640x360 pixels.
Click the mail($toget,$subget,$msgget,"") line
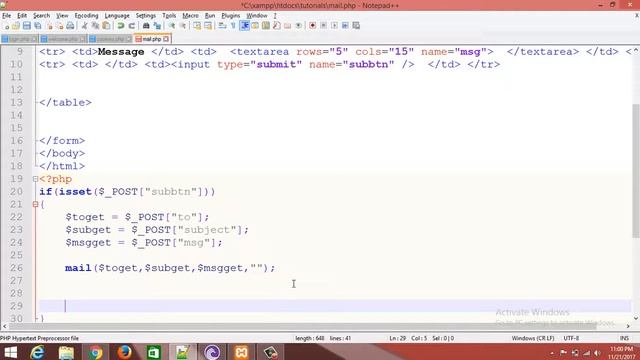[170, 268]
